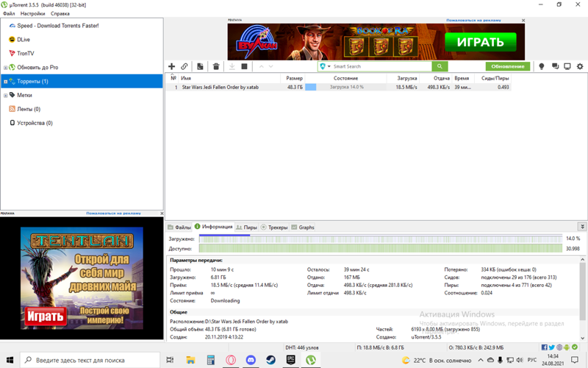Open Discord from the taskbar
This screenshot has height=368, width=588.
pos(251,360)
